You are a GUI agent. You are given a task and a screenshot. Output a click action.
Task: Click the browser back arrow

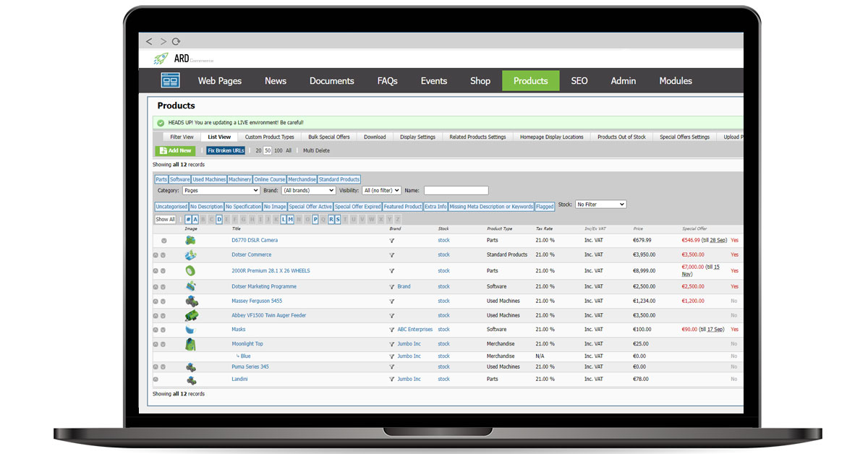click(149, 42)
